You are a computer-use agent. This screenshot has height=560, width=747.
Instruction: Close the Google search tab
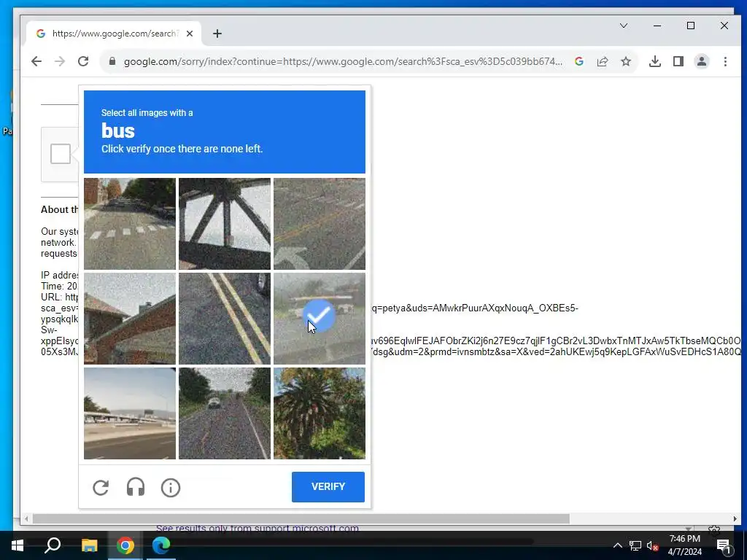point(190,34)
